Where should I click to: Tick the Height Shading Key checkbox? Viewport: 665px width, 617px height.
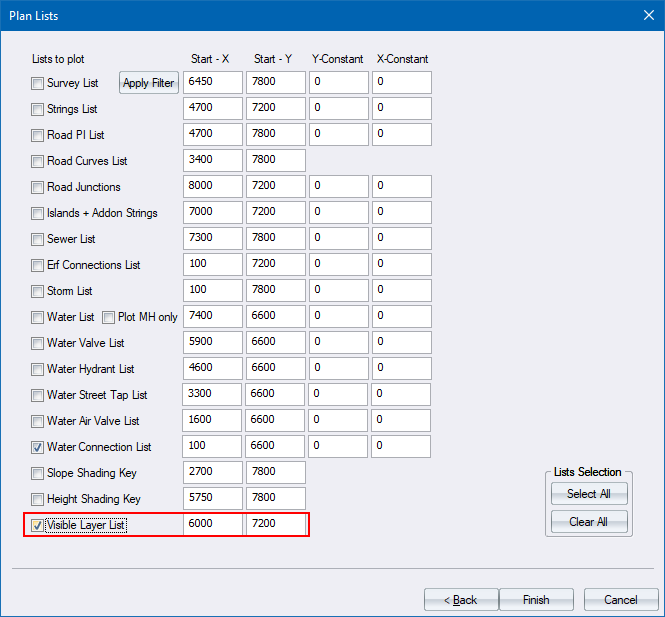tap(38, 499)
